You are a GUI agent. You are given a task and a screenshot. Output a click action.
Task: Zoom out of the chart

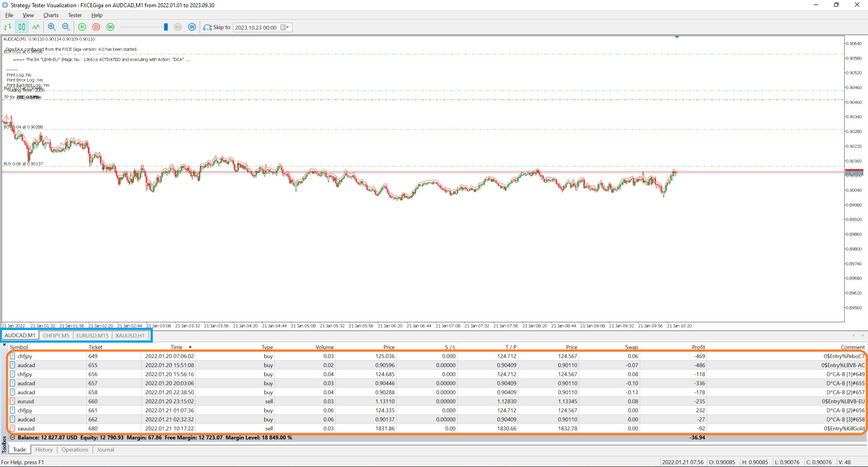(x=66, y=27)
